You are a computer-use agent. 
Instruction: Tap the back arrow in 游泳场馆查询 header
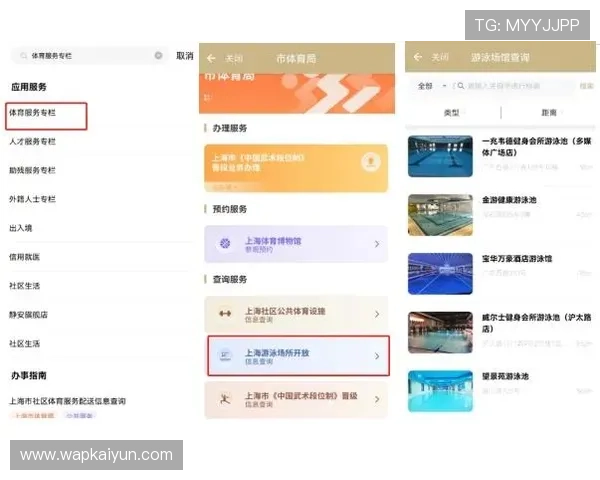tap(417, 57)
